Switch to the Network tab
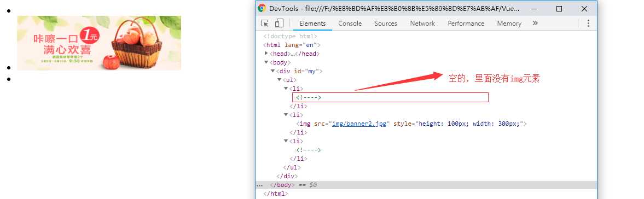644x199 pixels. pos(422,24)
